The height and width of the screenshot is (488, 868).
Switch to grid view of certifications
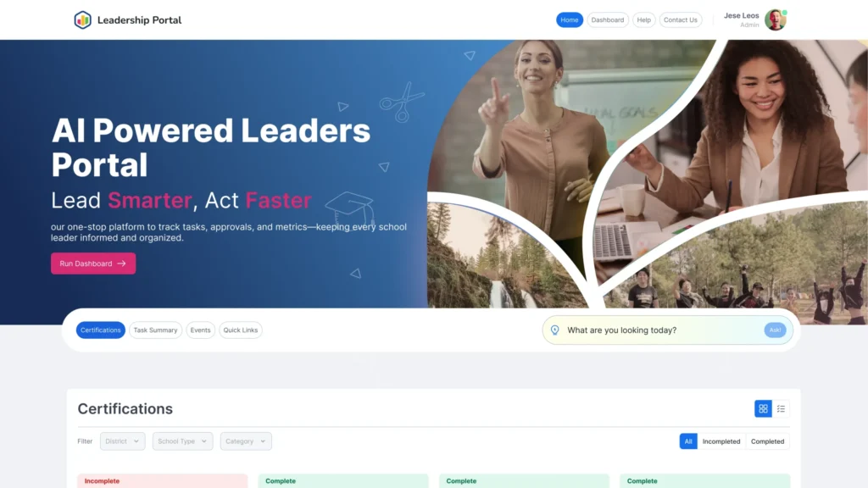pyautogui.click(x=763, y=409)
